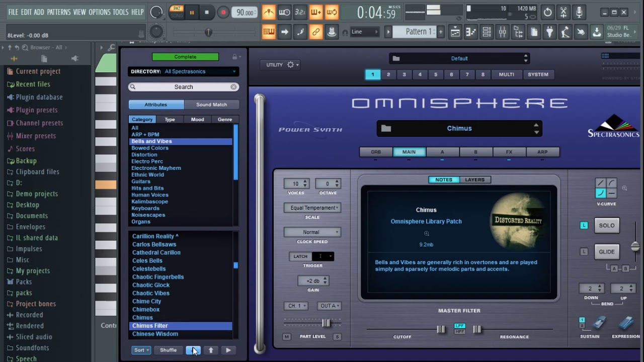Start recording with the red record button
Screen dimensions: 644x362
coord(223,13)
